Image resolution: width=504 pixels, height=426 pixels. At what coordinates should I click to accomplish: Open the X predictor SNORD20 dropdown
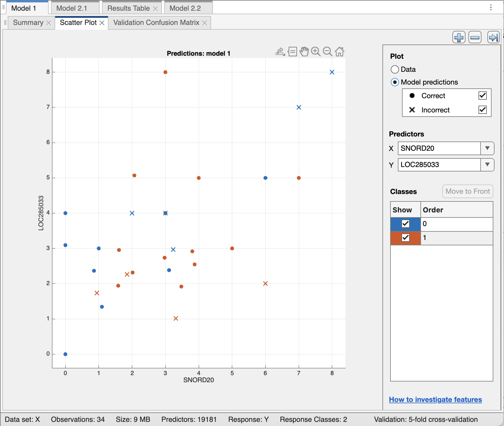coord(487,148)
